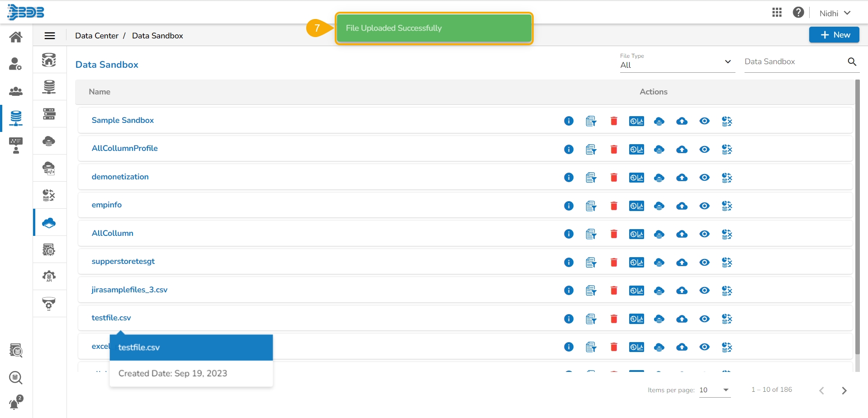Go to Data Center breadcrumb
Image resolution: width=868 pixels, height=418 pixels.
(97, 36)
